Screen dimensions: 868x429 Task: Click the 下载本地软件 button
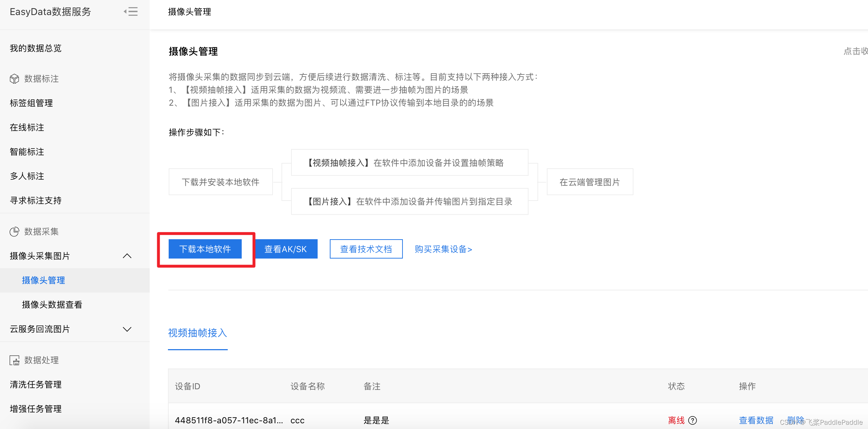(x=205, y=249)
